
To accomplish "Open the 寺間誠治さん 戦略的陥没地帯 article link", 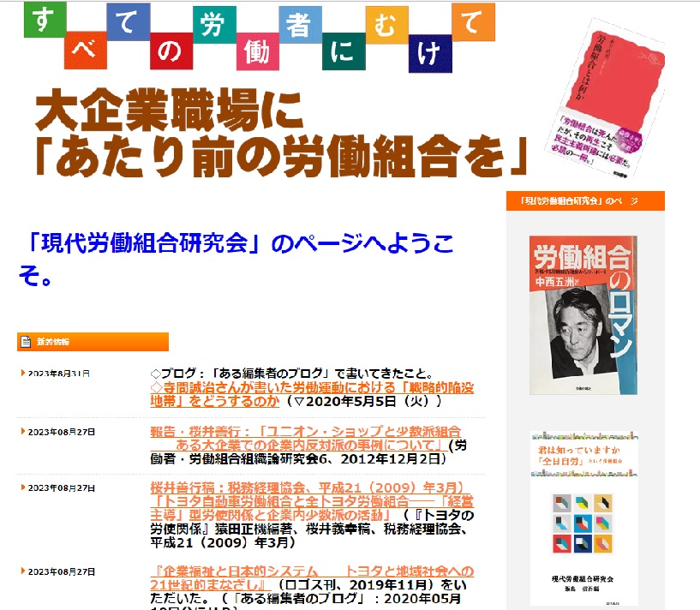I will 312,393.
